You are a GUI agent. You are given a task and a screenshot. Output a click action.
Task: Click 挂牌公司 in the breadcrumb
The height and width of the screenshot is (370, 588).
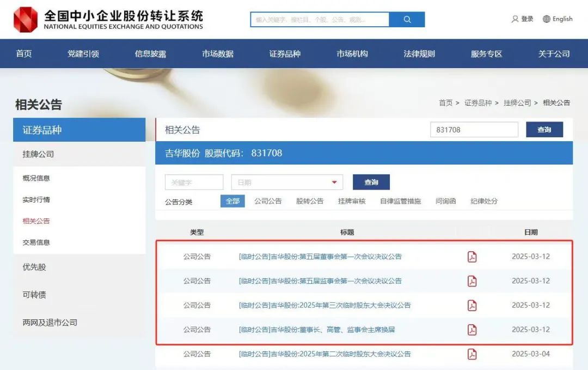coord(517,103)
